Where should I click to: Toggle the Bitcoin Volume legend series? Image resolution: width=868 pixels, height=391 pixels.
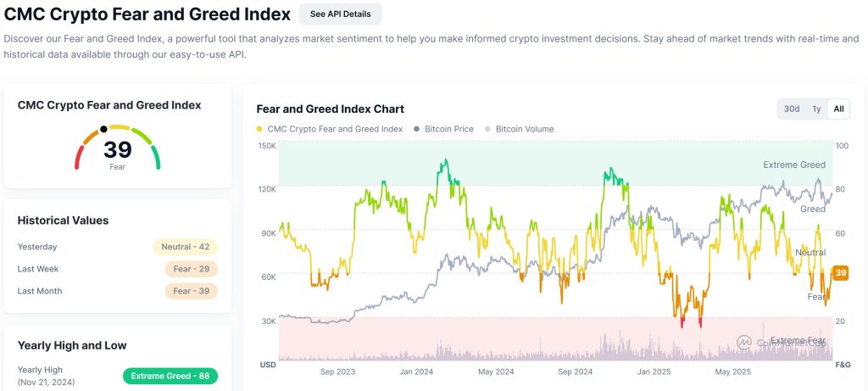pyautogui.click(x=524, y=130)
